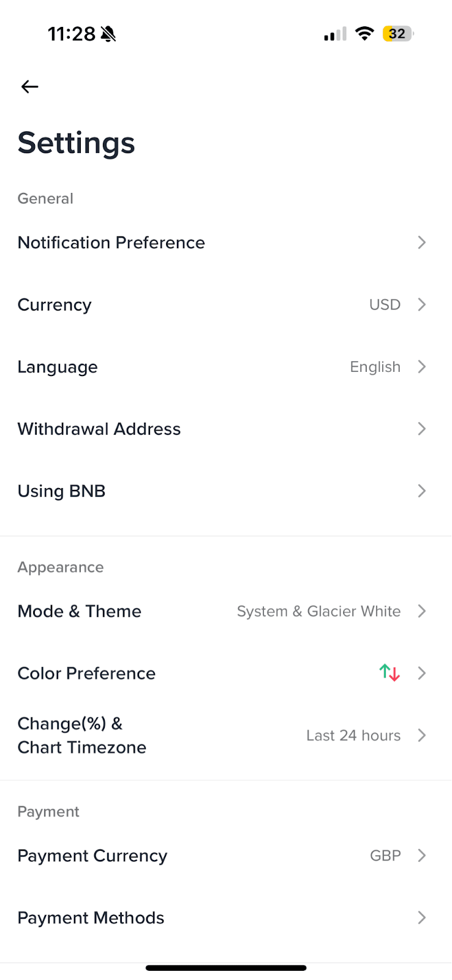Tap the System & Glacier White value
The image size is (452, 980).
click(x=318, y=611)
